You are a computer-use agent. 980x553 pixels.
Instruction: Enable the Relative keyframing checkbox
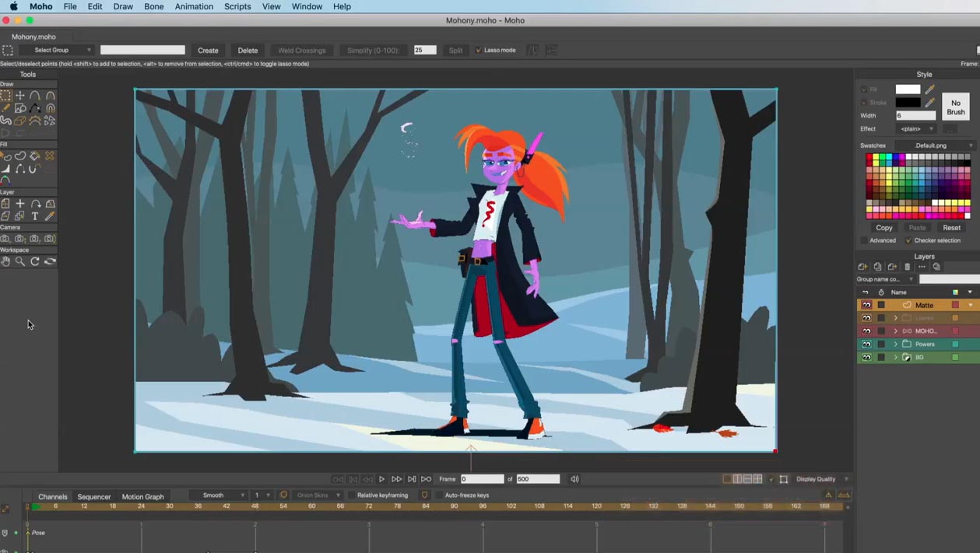(352, 495)
